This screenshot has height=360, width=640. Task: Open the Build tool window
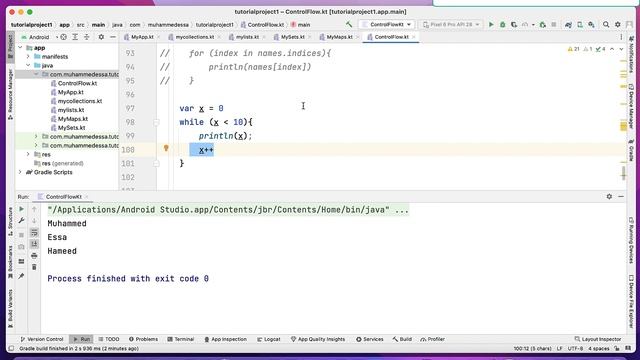pyautogui.click(x=402, y=339)
